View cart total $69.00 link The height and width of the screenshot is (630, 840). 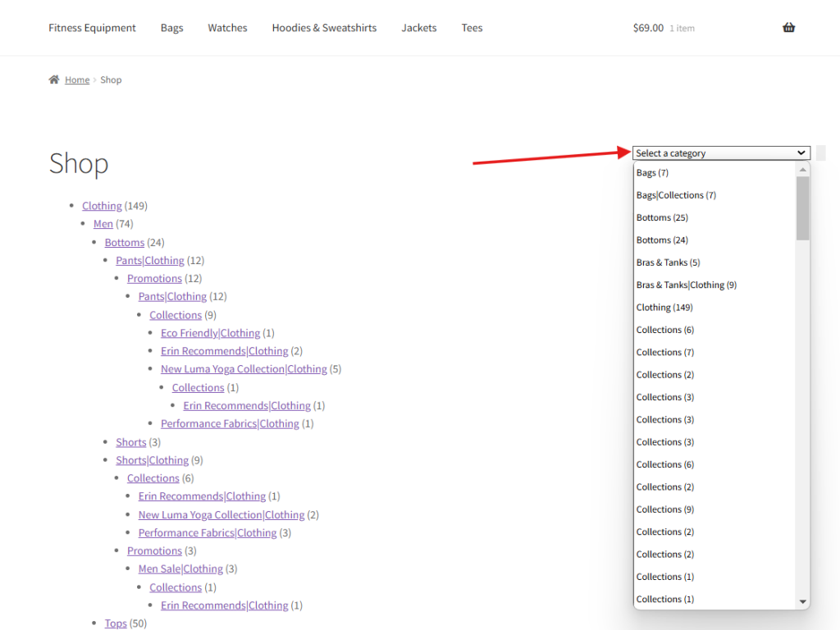(648, 28)
